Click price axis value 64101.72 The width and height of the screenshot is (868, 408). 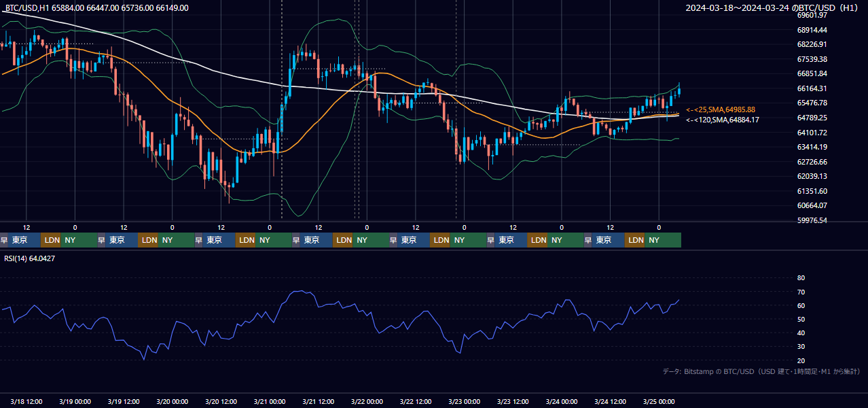pyautogui.click(x=812, y=133)
